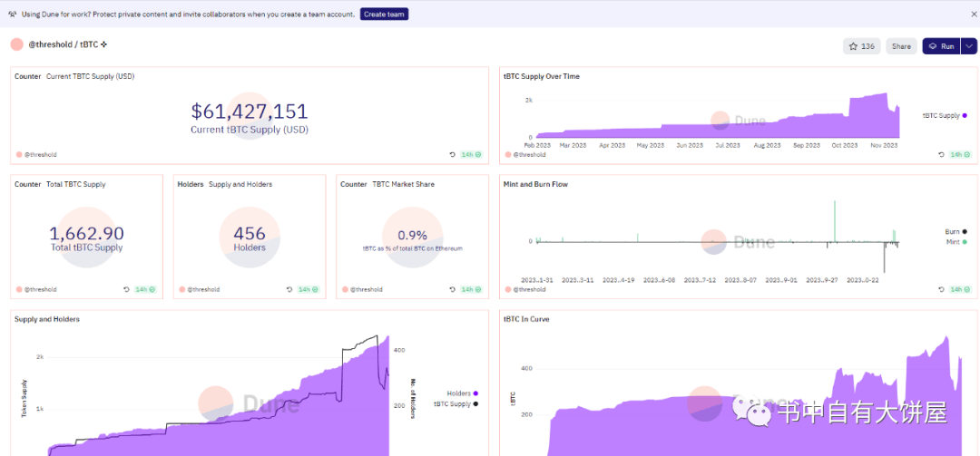Click the refresh icon on Mint and Burn Flow chart
Viewport: 980px width, 456px height.
click(942, 289)
